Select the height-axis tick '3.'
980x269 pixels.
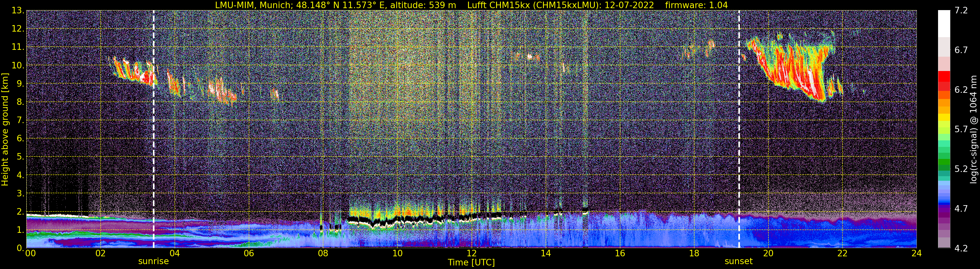pyautogui.click(x=20, y=193)
